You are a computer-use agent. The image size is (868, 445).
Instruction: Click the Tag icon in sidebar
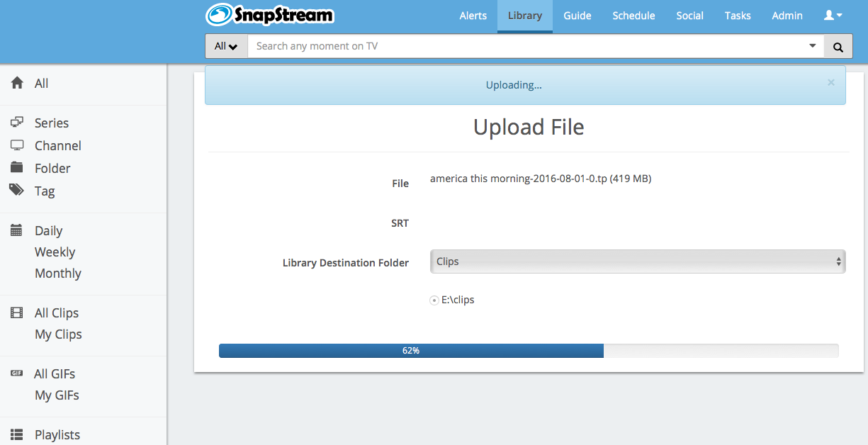[17, 191]
